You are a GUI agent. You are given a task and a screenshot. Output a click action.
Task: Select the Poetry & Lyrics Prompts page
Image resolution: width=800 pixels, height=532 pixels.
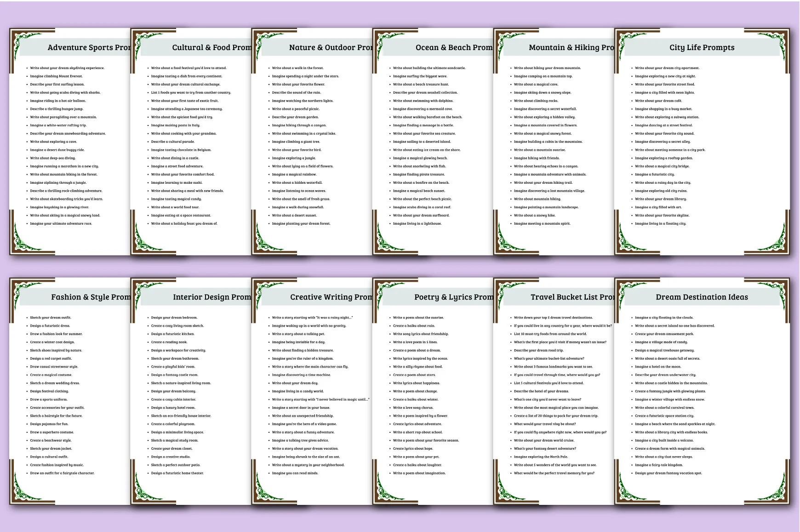pos(433,391)
